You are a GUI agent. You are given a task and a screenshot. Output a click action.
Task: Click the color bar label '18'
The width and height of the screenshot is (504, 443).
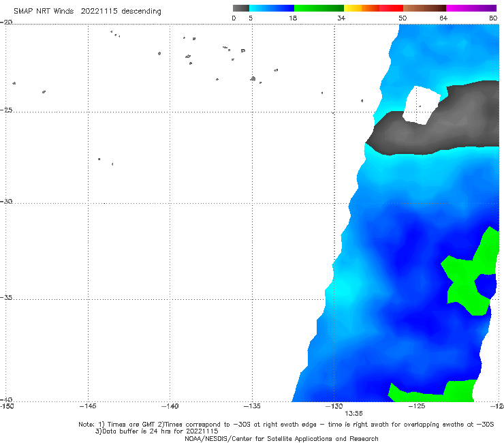[293, 18]
